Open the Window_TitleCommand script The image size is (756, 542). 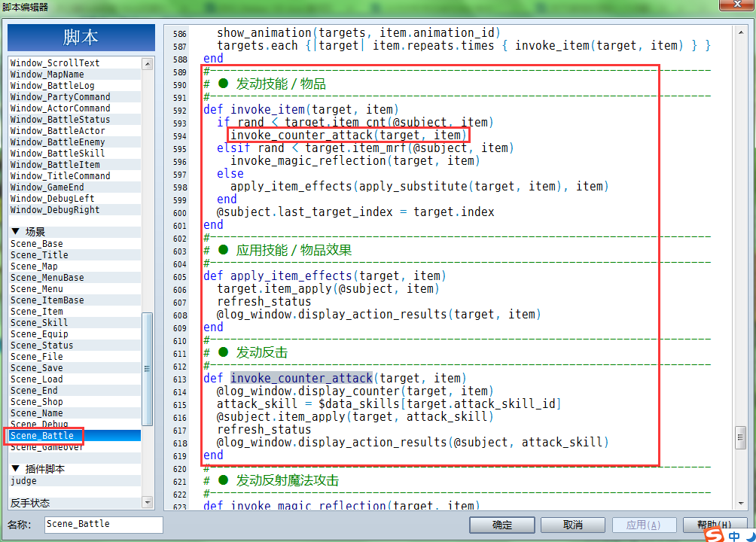coord(75,176)
